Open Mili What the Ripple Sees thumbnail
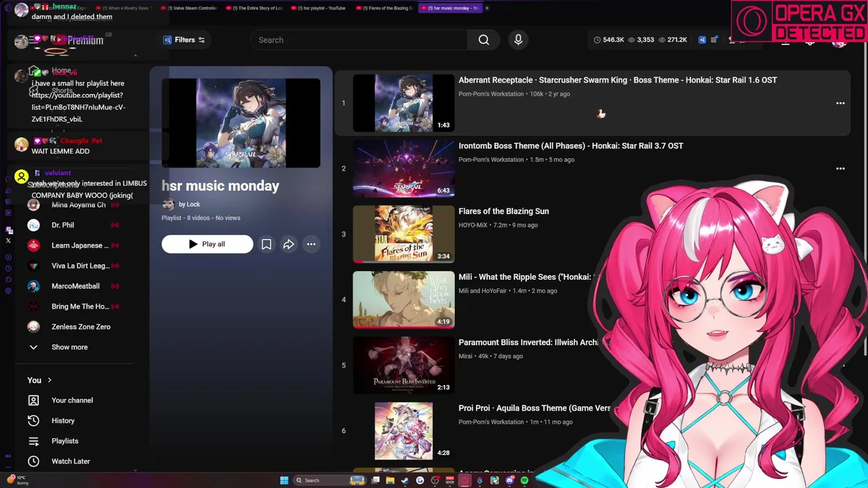The height and width of the screenshot is (488, 868). tap(403, 300)
